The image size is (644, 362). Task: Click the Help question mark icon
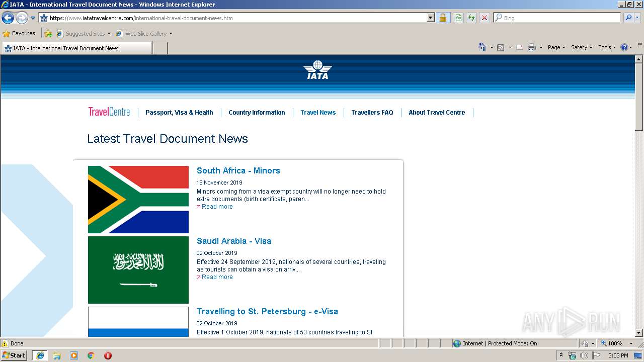click(x=624, y=47)
